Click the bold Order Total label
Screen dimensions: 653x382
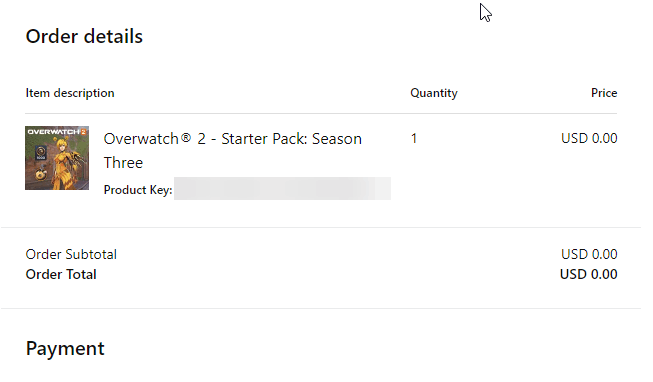(x=61, y=275)
